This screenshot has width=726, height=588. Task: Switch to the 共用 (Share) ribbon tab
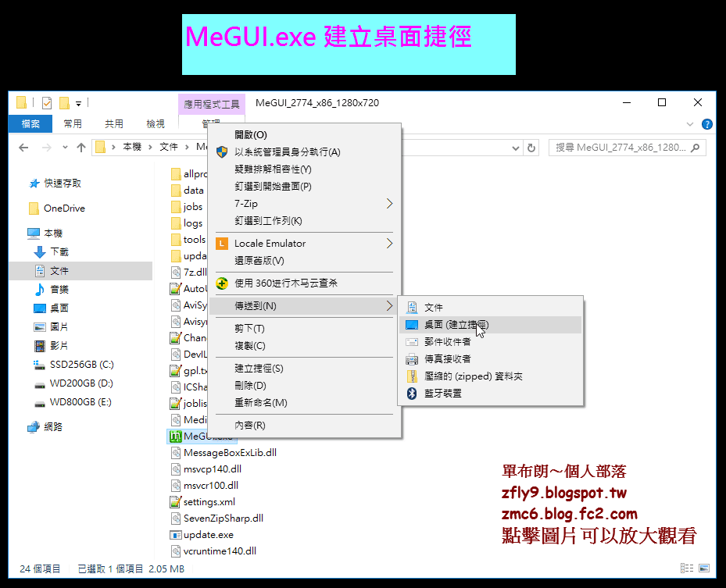point(114,123)
